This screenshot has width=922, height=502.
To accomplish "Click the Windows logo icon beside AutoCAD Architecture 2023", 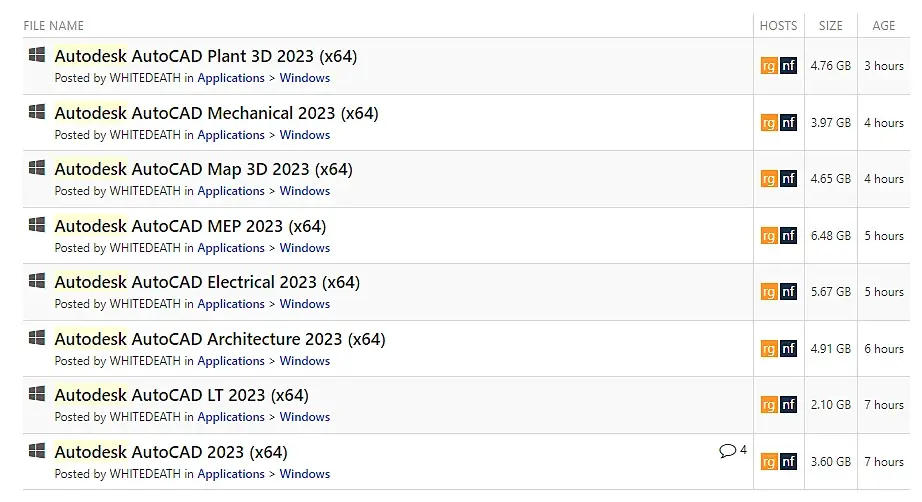I will [37, 337].
